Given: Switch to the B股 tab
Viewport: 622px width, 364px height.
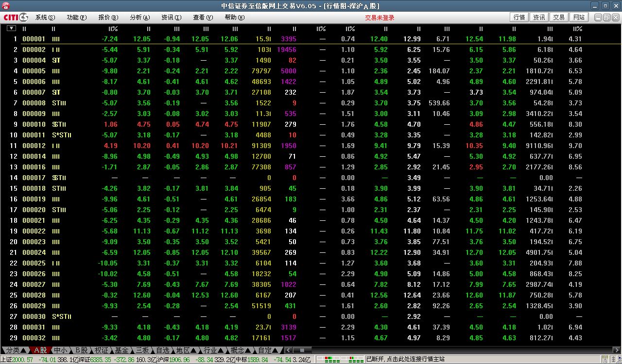Looking at the screenshot, I should 81,350.
